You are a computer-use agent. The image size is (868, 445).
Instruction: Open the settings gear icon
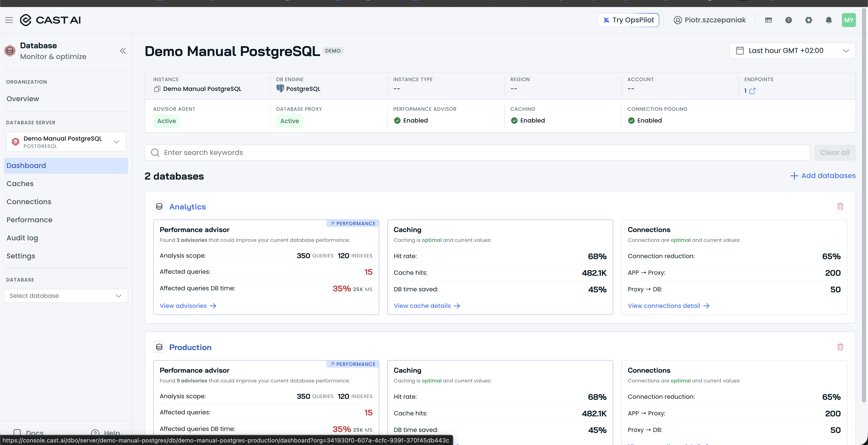[809, 20]
